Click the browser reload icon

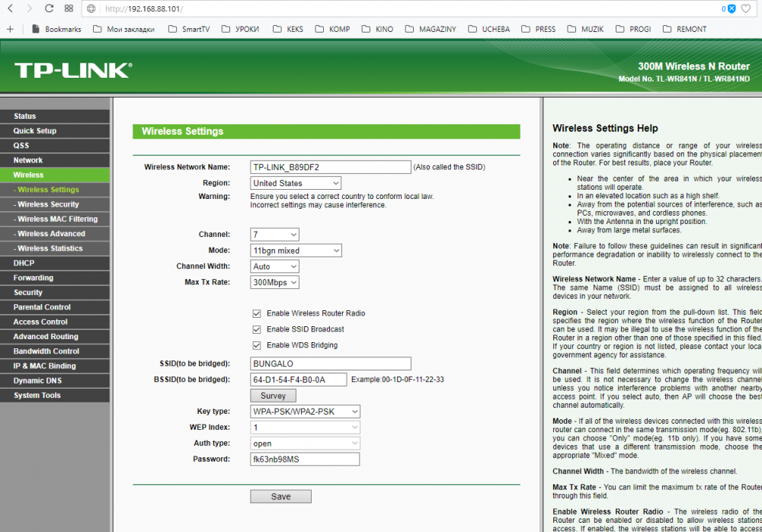tap(50, 8)
